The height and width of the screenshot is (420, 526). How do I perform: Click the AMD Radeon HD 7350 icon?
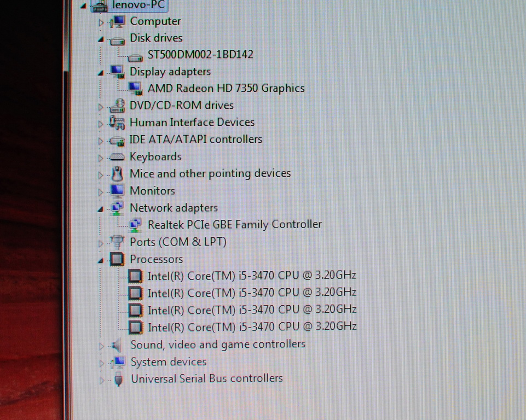(x=135, y=89)
